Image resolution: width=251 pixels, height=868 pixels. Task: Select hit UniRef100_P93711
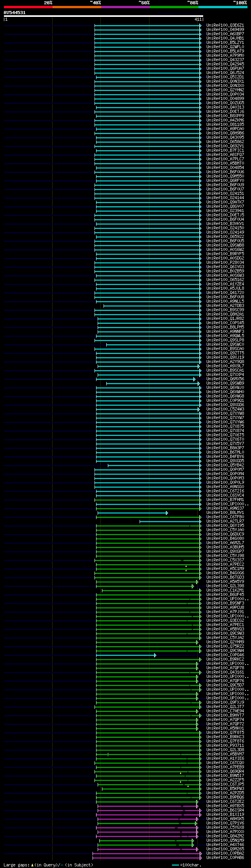225,746
